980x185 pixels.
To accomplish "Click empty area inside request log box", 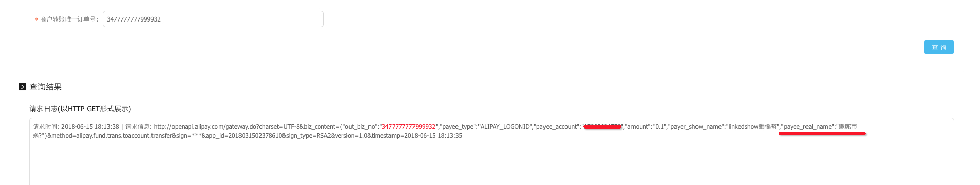I will click(491, 164).
